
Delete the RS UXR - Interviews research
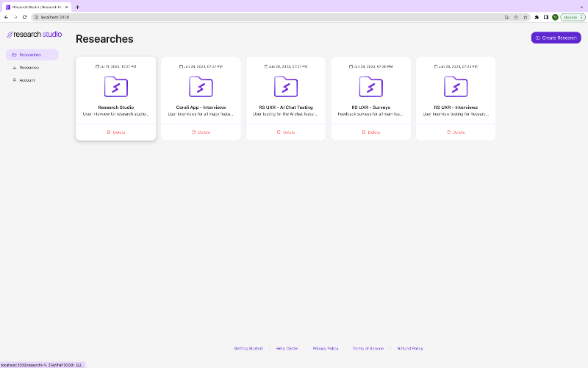click(x=456, y=132)
